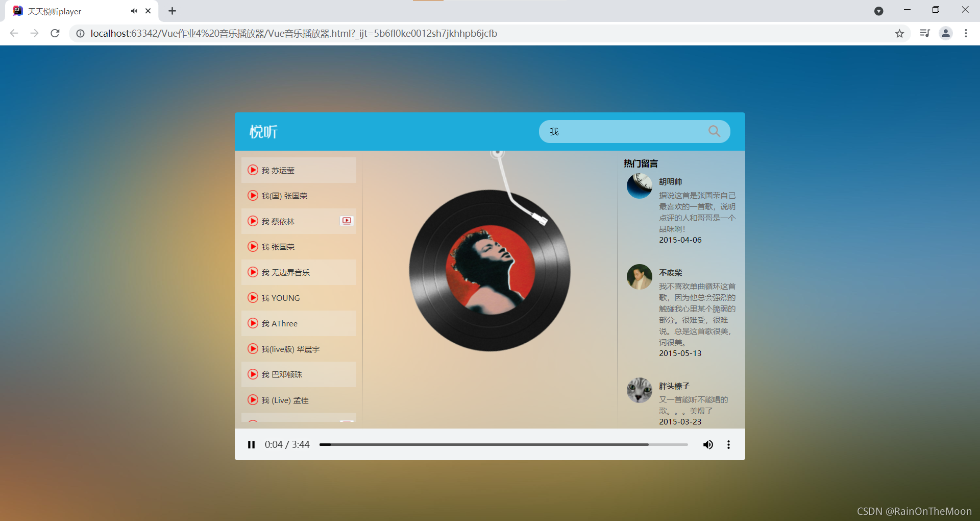Screen dimensions: 980x521
Task: View site information icon
Action: pyautogui.click(x=80, y=33)
